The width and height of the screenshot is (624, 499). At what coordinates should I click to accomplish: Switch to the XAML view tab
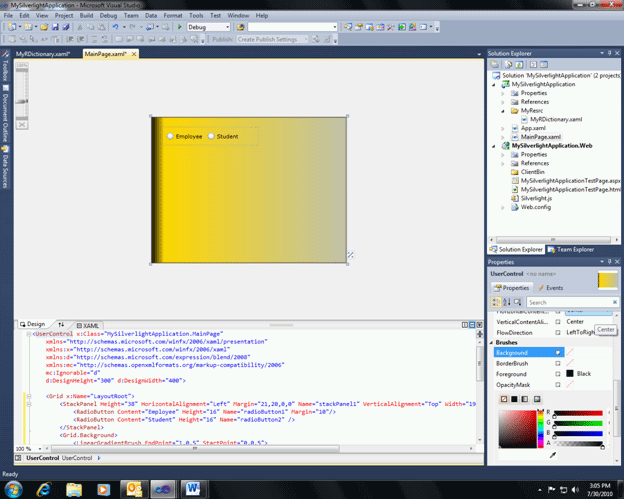[88, 325]
